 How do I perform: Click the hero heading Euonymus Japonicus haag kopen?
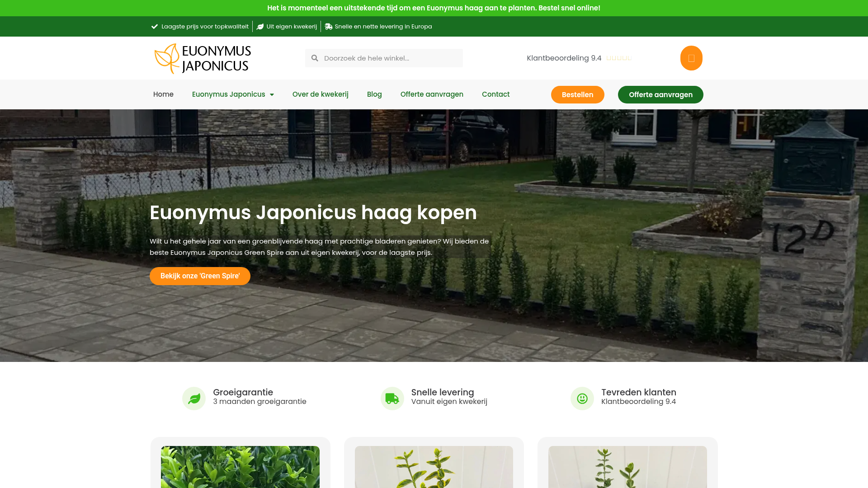point(313,212)
